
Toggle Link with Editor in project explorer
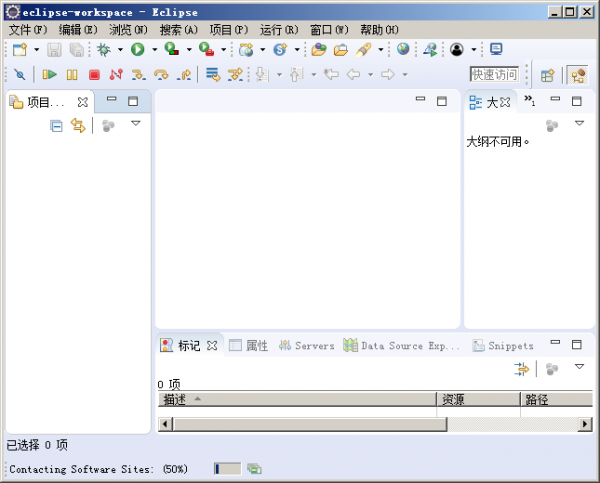tap(78, 126)
